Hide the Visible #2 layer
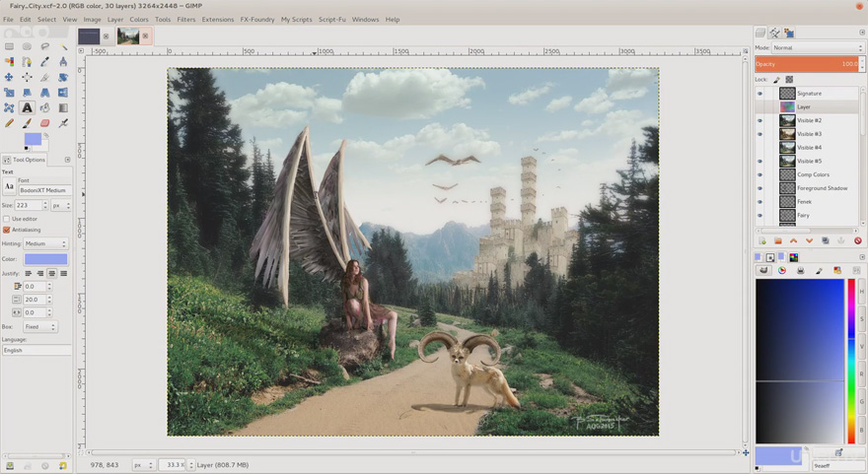 click(x=760, y=120)
